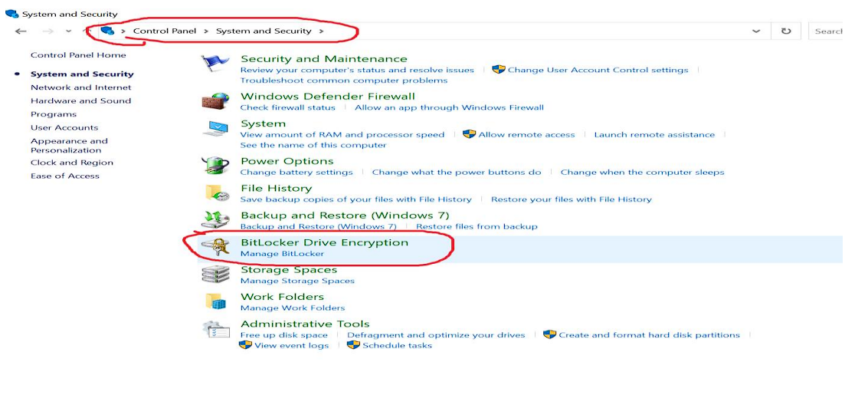This screenshot has width=868, height=395.
Task: Click Change what the power buttons do
Action: (x=457, y=173)
